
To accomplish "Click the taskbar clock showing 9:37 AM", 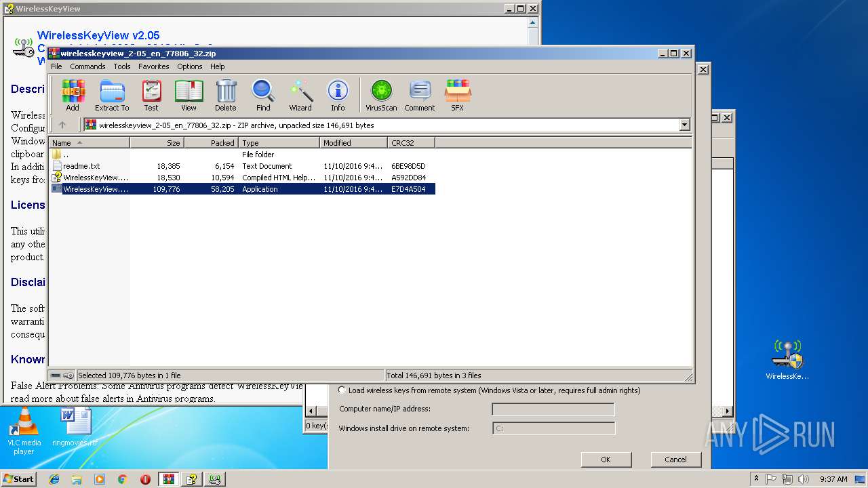I will [833, 479].
